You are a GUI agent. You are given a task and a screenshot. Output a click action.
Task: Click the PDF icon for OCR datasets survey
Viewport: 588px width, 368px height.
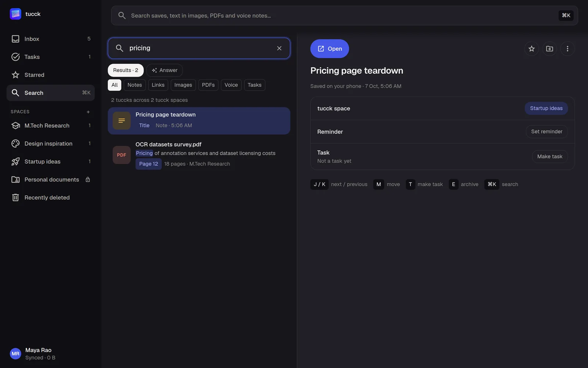pyautogui.click(x=122, y=155)
